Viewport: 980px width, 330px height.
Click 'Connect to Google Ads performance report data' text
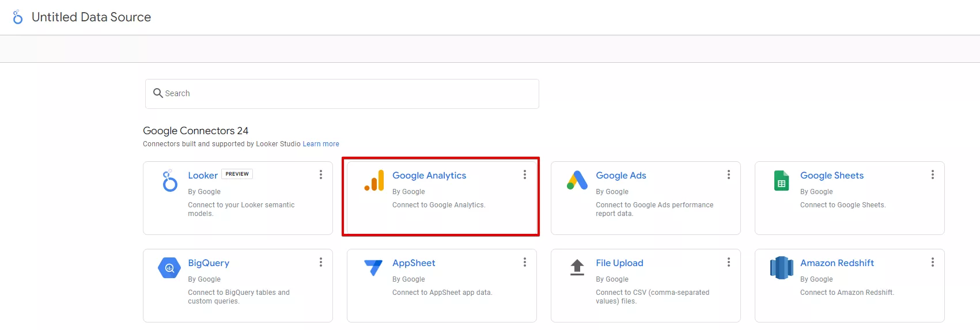[654, 209]
